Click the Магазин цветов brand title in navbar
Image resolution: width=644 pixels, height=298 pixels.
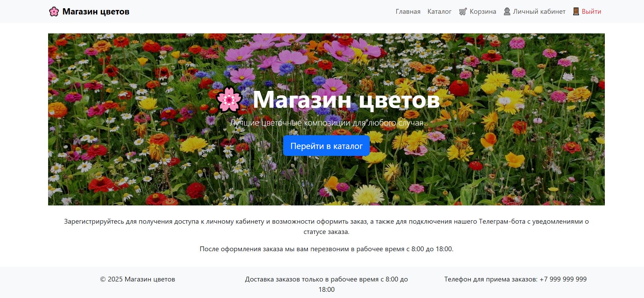coord(96,12)
